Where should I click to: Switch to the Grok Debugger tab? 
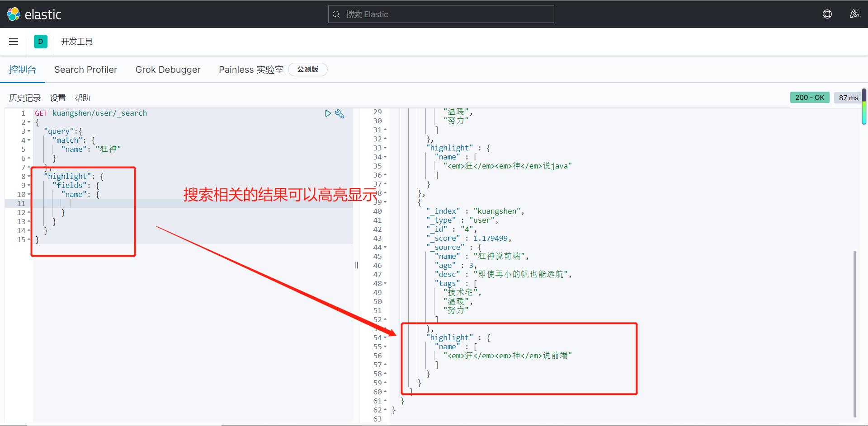(168, 70)
